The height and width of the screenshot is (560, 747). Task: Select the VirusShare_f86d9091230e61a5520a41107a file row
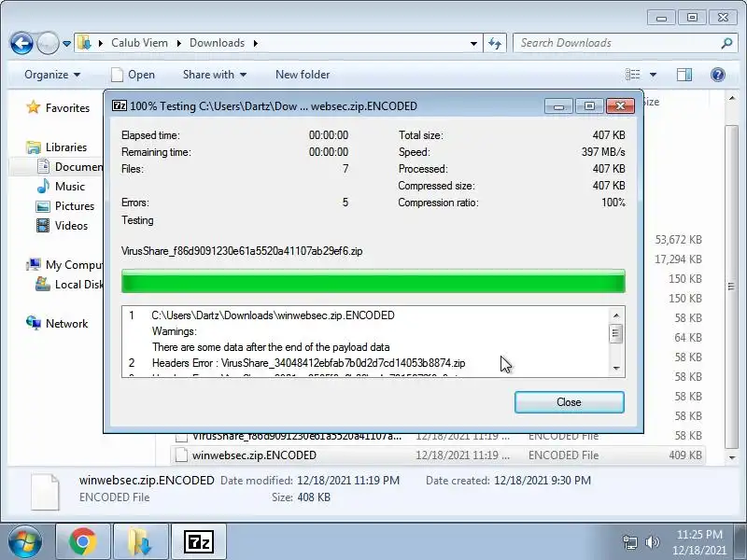pos(438,436)
